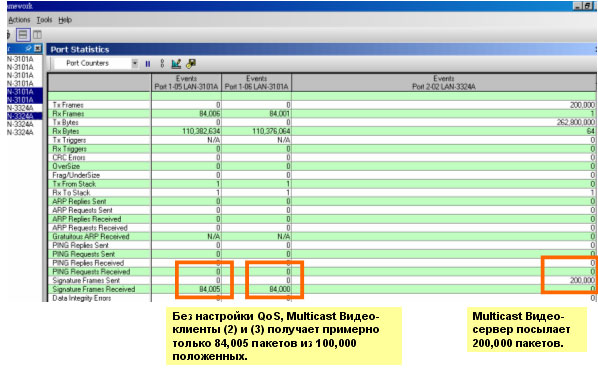The width and height of the screenshot is (598, 370).
Task: Close the left port list panel
Action: 37,48
